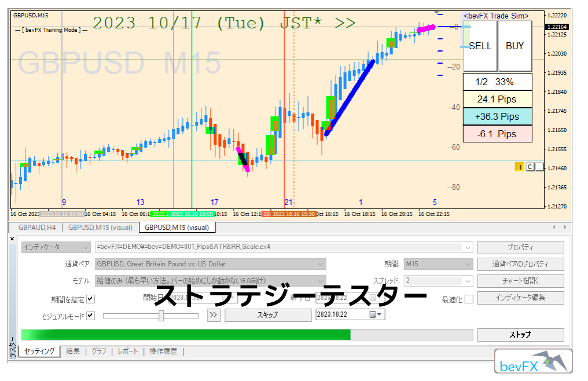
Task: Open the インディケータ type dropdown
Action: click(56, 247)
